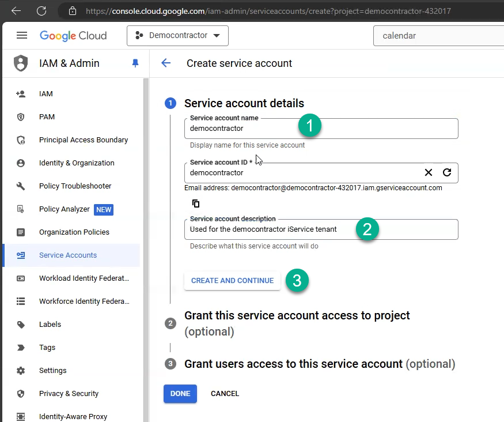Expand step 2 Grant this service account access
The width and height of the screenshot is (504, 422).
click(297, 323)
